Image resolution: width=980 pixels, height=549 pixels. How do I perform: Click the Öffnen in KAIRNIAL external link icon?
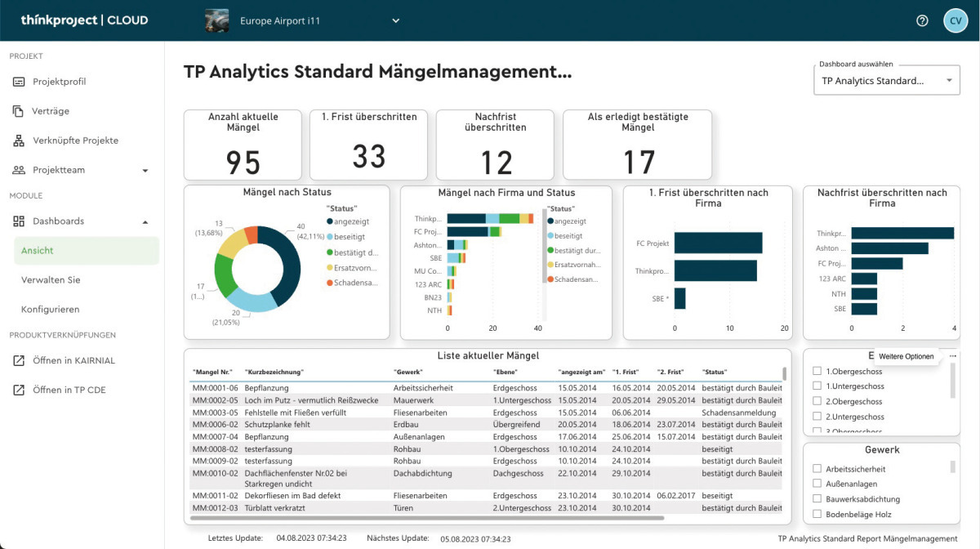(x=19, y=360)
